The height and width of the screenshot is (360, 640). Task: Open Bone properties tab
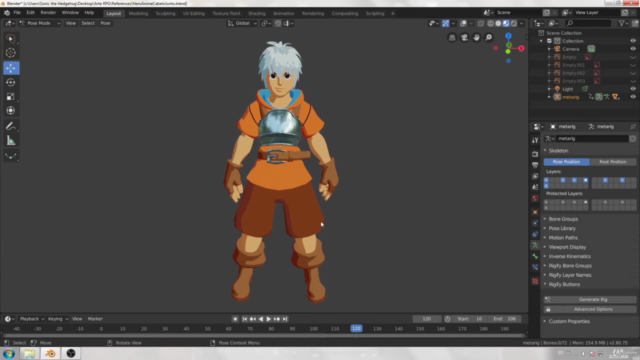tap(535, 256)
